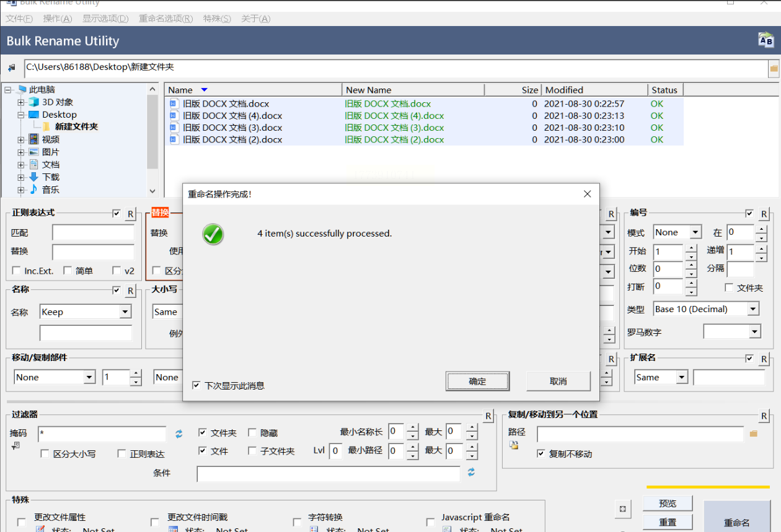Click the browse folder icon right of the path box
The height and width of the screenshot is (532, 781).
coord(774,68)
